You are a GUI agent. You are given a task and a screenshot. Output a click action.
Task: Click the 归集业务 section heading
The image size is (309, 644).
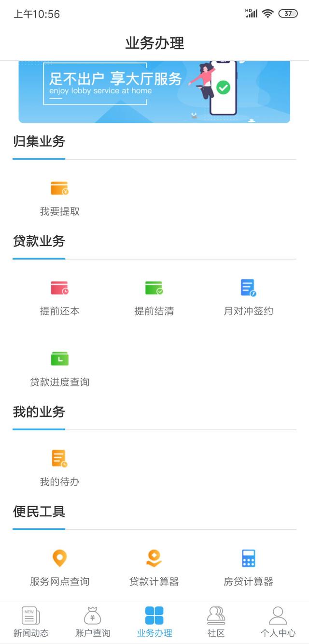[39, 141]
